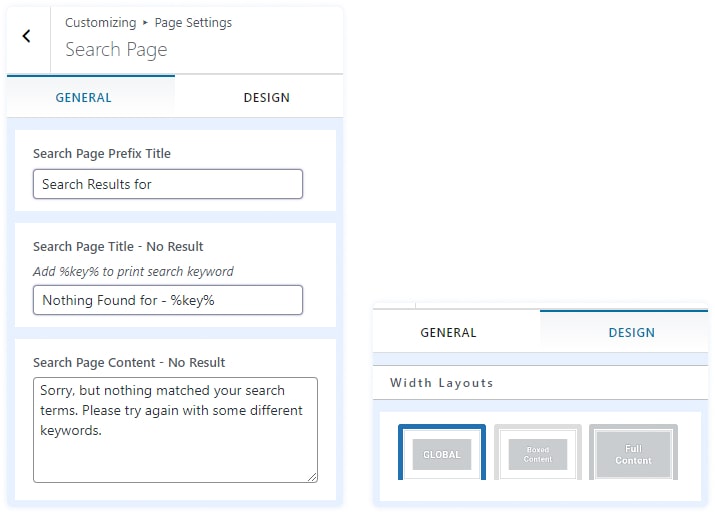Click the Search Page Title - No Result label
The height and width of the screenshot is (514, 715).
117,246
